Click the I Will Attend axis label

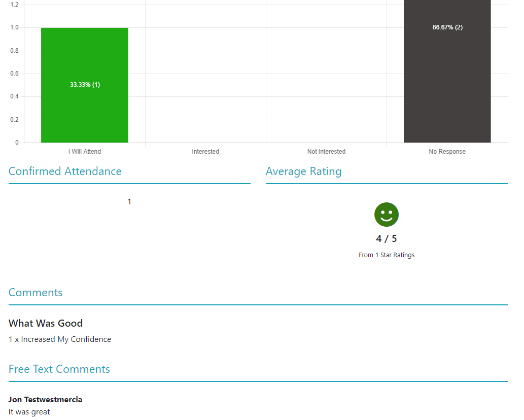point(85,152)
